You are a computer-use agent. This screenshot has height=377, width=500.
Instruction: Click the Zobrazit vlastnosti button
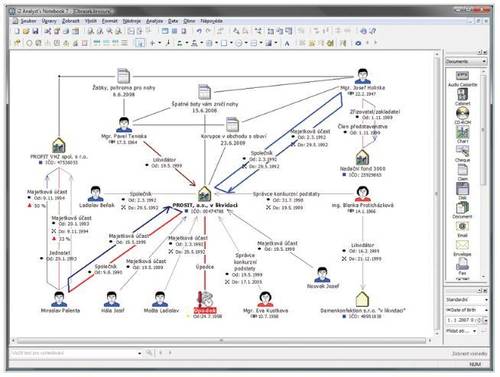(x=469, y=353)
